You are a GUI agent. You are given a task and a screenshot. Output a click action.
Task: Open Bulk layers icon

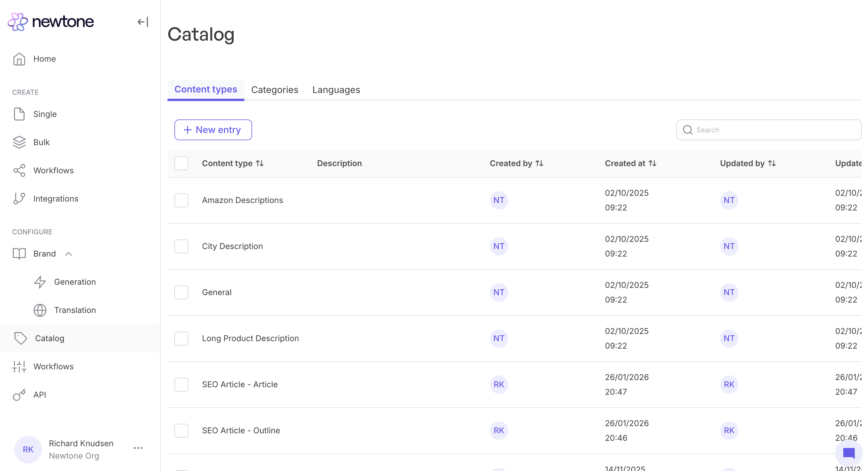pos(19,142)
